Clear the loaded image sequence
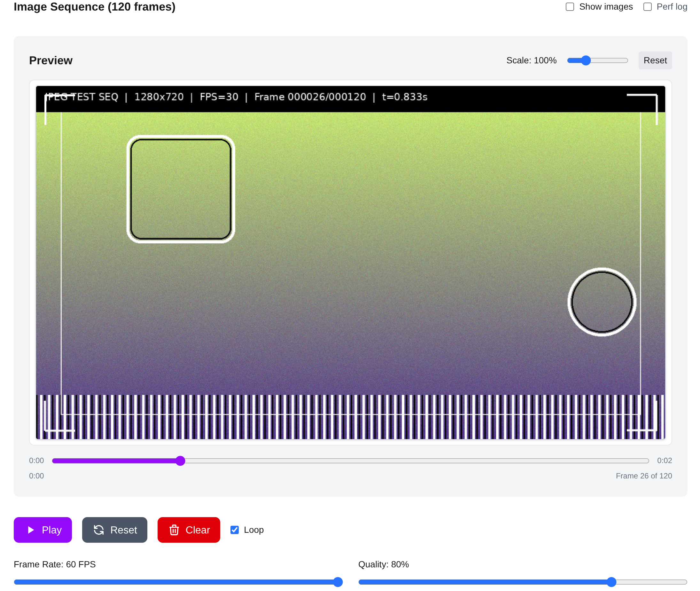This screenshot has height=591, width=700. 189,530
